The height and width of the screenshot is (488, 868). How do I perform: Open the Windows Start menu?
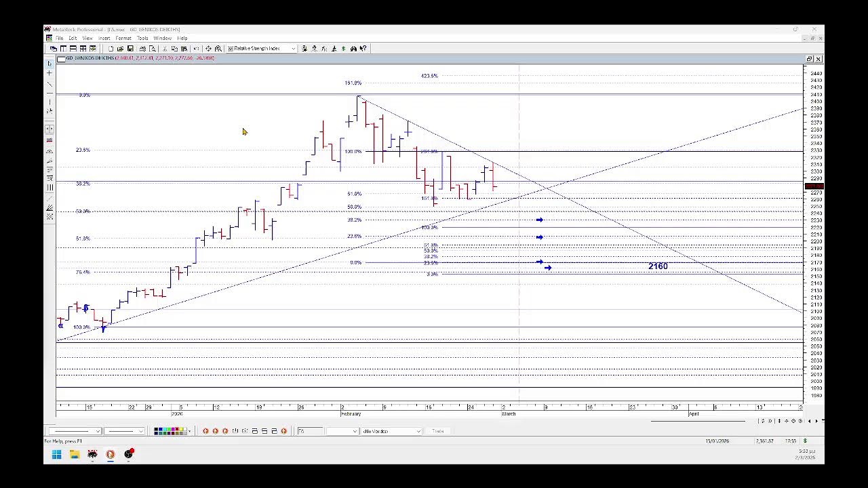[56, 454]
